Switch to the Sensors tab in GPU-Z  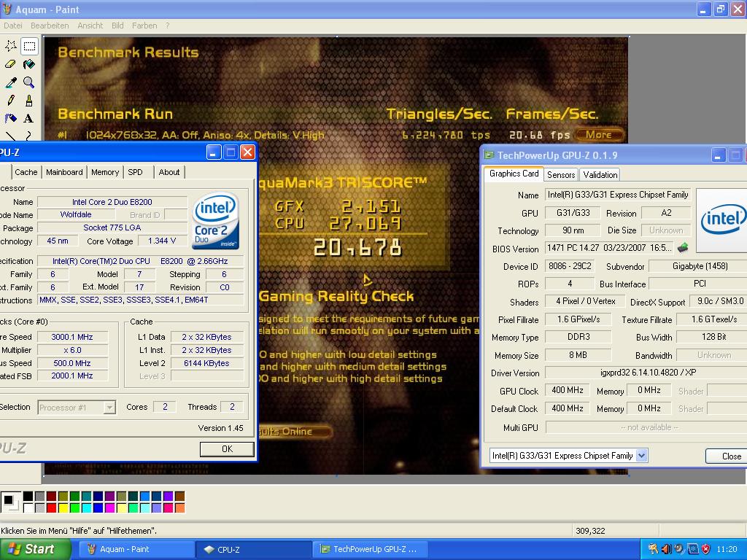coord(561,175)
